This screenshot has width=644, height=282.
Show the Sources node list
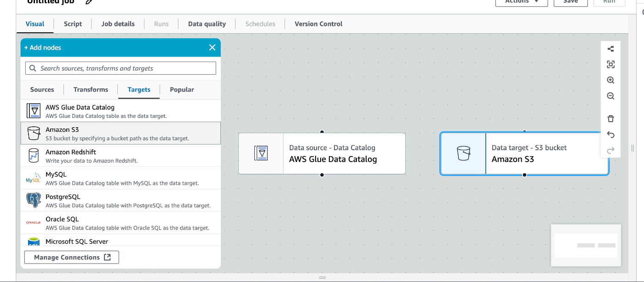click(42, 89)
